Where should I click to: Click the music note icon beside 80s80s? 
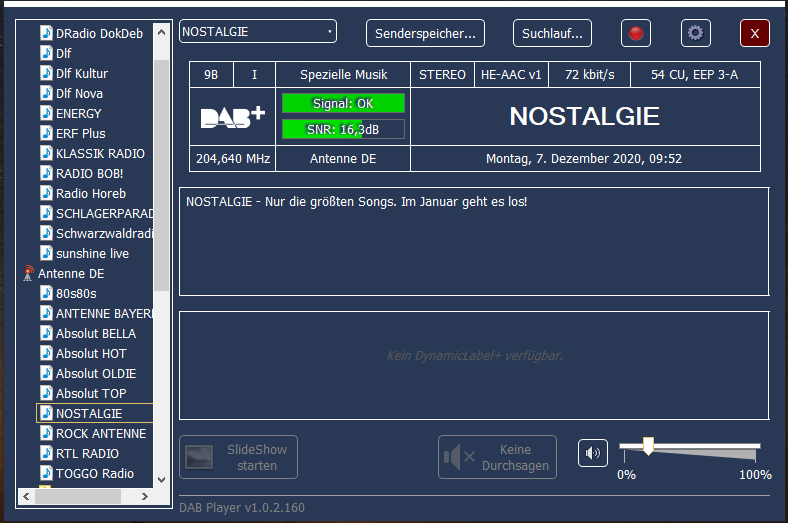point(46,293)
